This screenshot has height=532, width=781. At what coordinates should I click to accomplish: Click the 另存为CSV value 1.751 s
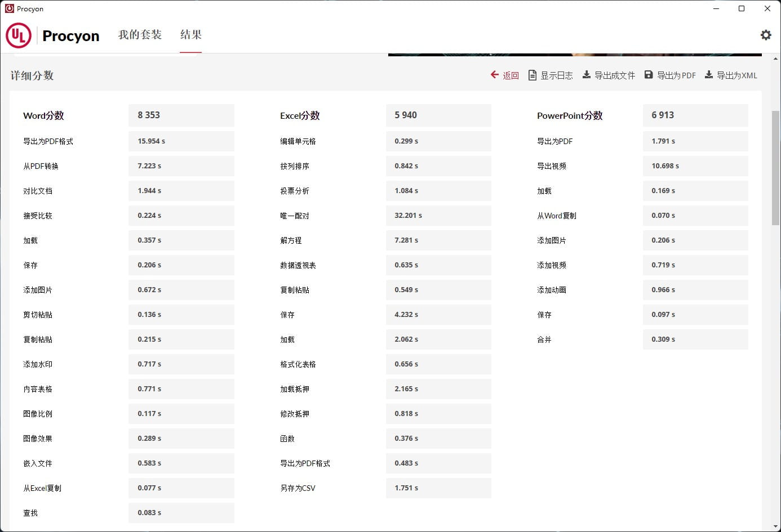tap(438, 488)
